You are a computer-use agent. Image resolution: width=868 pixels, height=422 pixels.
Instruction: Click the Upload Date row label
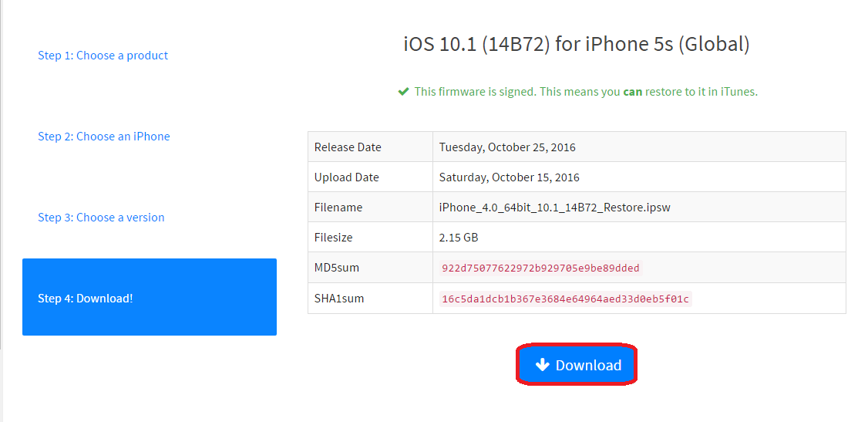point(346,177)
